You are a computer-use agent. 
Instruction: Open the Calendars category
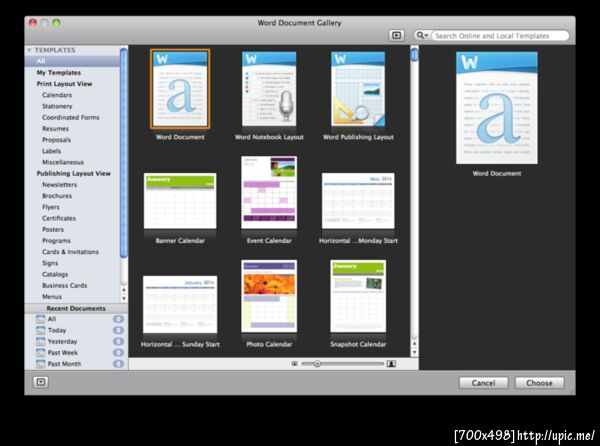[57, 95]
